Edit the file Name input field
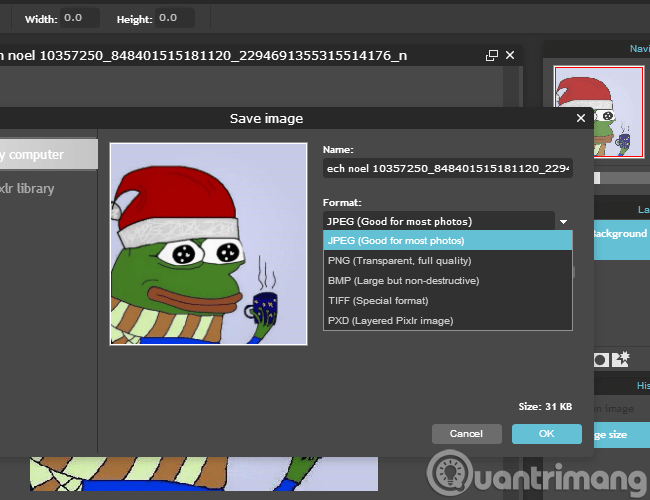The height and width of the screenshot is (500, 650). [448, 168]
